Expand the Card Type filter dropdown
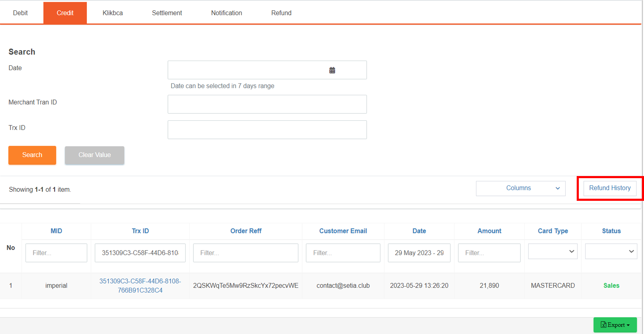Screen dimensions: 644x334 (553, 251)
